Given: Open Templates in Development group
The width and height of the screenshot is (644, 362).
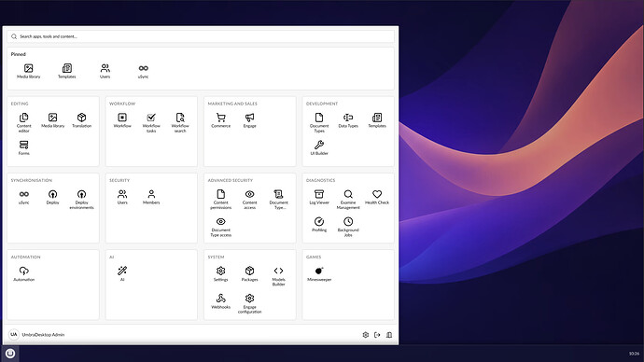Looking at the screenshot, I should 377,120.
